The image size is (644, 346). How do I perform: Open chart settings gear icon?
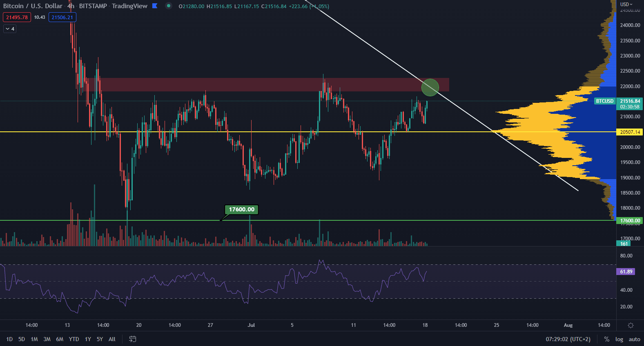(631, 325)
